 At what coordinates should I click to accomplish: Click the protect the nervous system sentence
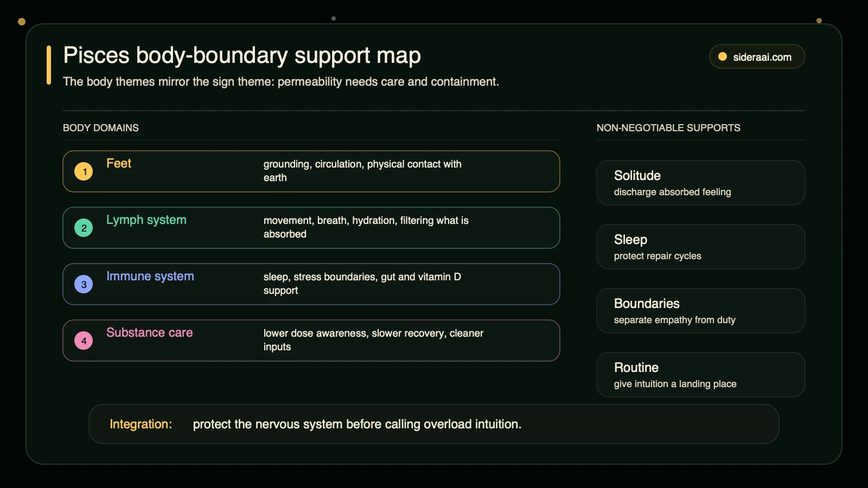click(357, 424)
